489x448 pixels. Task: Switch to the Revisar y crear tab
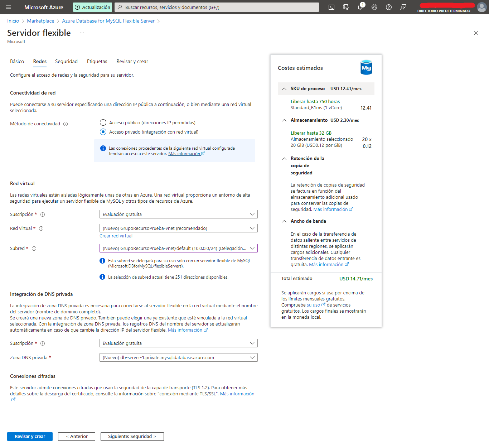pos(132,62)
